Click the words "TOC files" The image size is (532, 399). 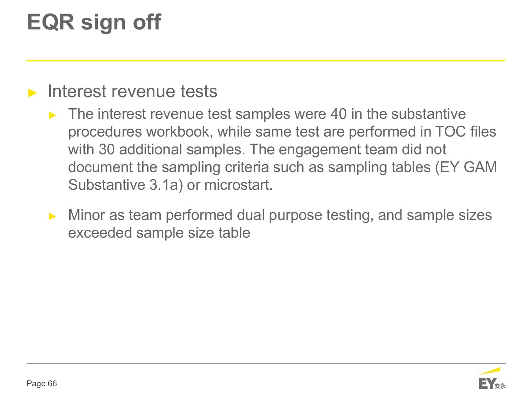(465, 132)
